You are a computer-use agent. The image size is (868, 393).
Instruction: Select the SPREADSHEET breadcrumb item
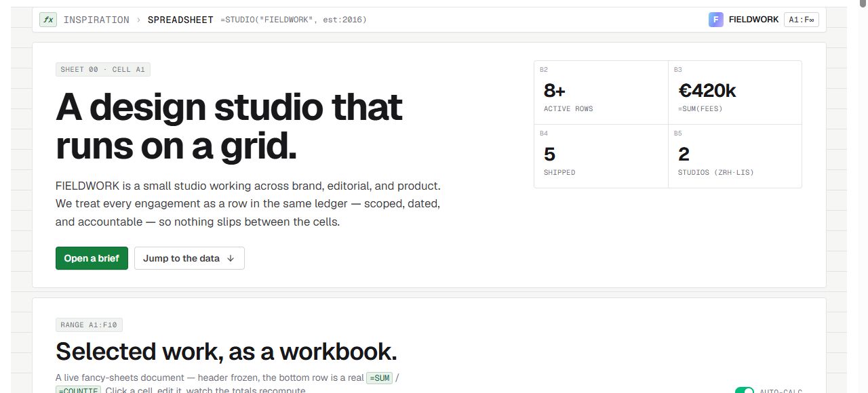coord(180,20)
